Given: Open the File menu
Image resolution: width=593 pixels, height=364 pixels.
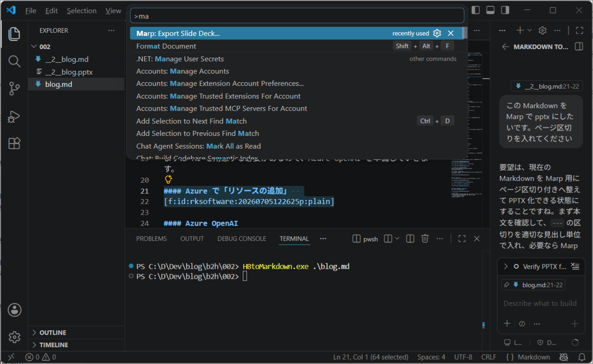Looking at the screenshot, I should coord(31,10).
